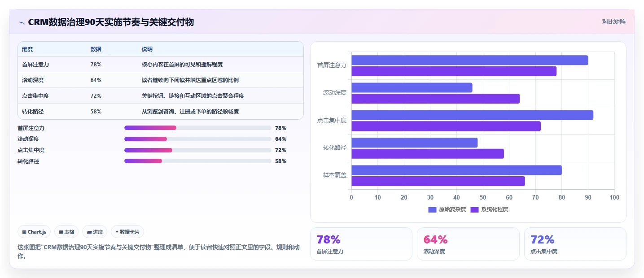Click the 进度 chip
The width and height of the screenshot is (644, 278).
[x=95, y=232]
